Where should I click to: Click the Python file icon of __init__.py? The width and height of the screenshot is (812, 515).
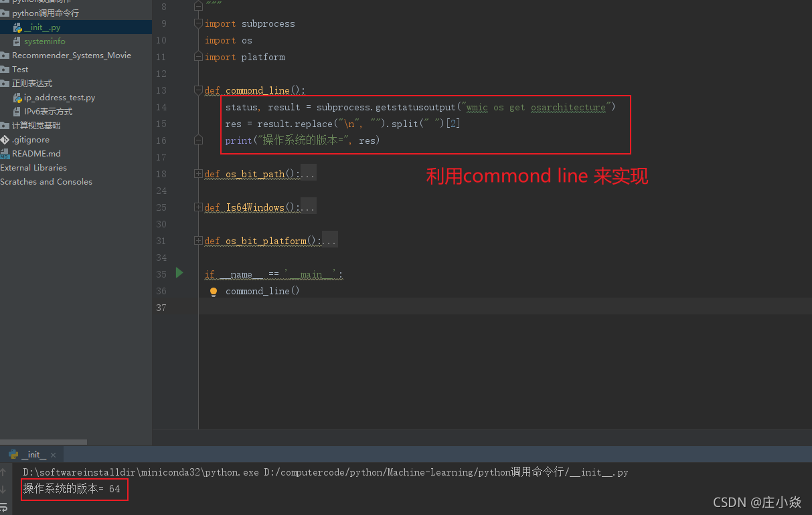tap(17, 27)
